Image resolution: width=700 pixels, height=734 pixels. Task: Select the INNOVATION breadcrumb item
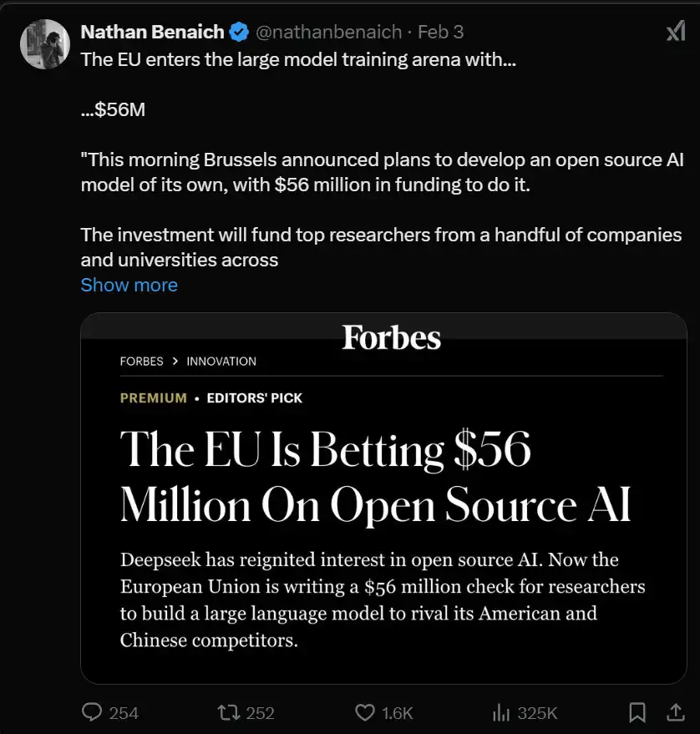pos(221,362)
